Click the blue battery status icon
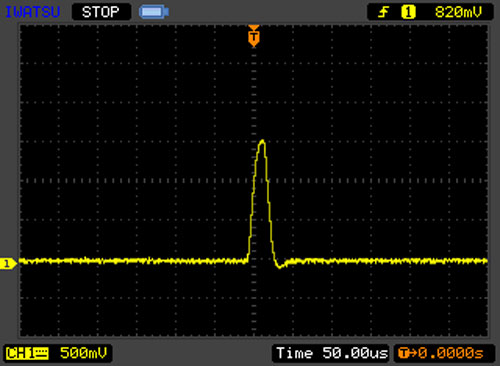 154,12
